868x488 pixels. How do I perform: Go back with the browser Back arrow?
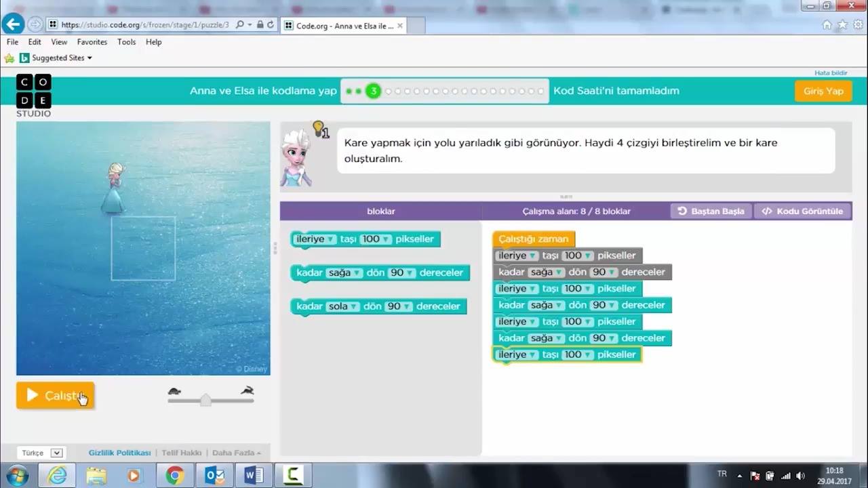click(x=13, y=24)
